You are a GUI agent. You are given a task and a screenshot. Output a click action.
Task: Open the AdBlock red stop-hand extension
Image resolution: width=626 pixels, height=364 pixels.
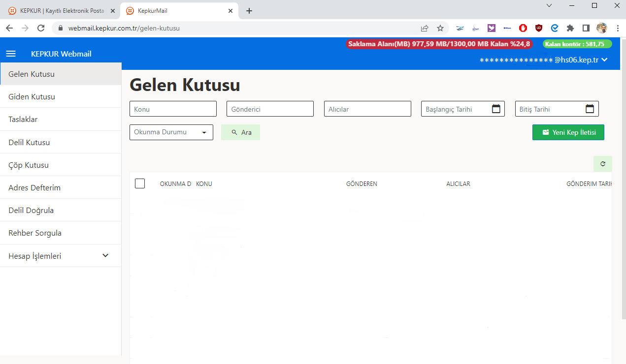pyautogui.click(x=523, y=28)
